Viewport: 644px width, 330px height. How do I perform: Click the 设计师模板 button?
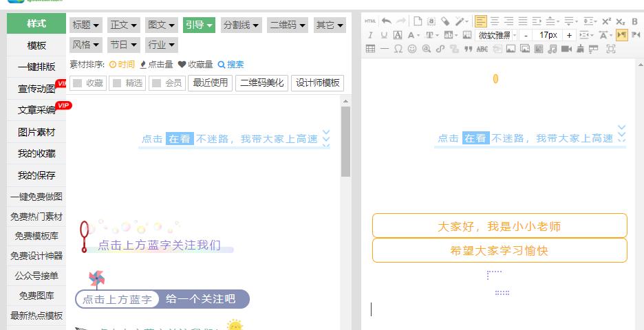point(317,83)
